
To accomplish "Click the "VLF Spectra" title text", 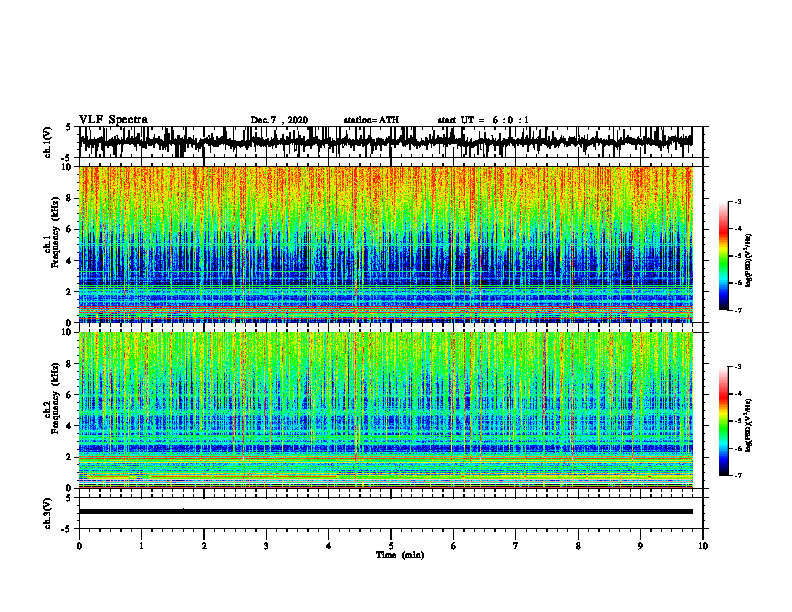I will click(113, 120).
